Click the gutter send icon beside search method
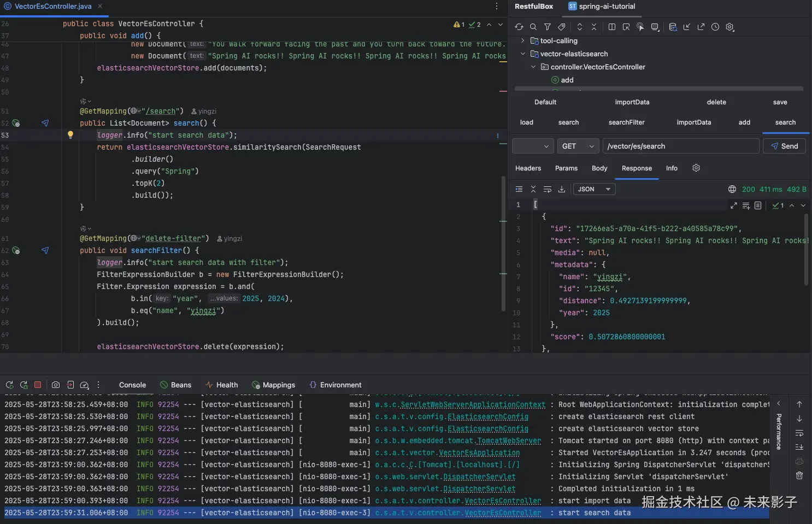The height and width of the screenshot is (524, 812). click(x=45, y=123)
